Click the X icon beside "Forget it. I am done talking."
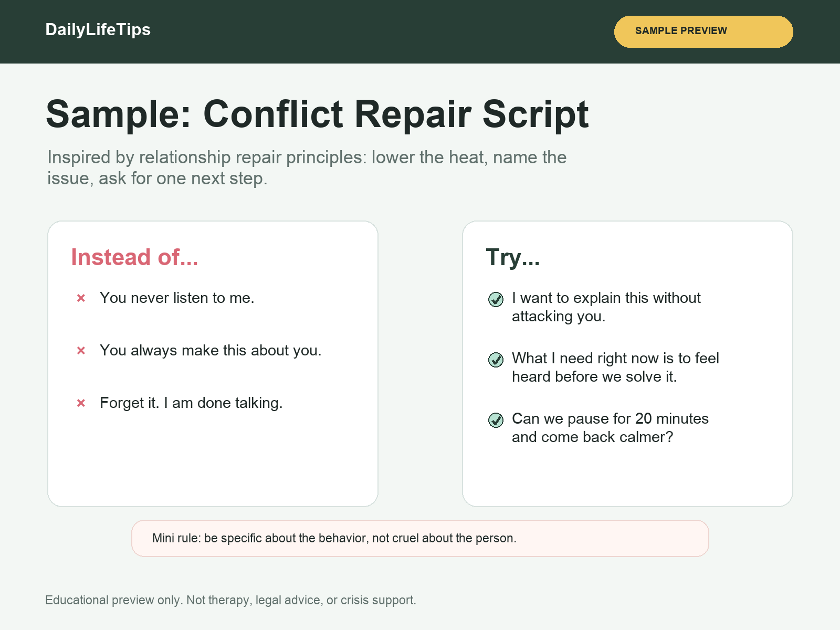Image resolution: width=840 pixels, height=630 pixels. pyautogui.click(x=81, y=403)
